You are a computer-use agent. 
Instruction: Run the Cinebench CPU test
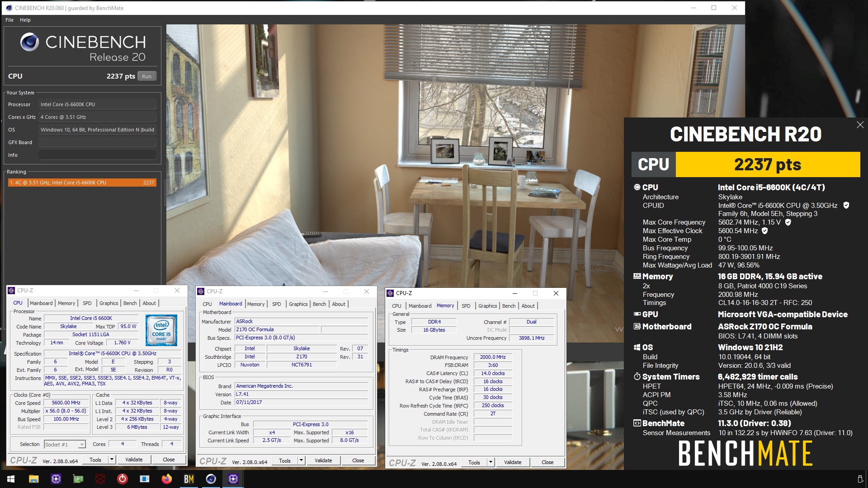tap(147, 76)
